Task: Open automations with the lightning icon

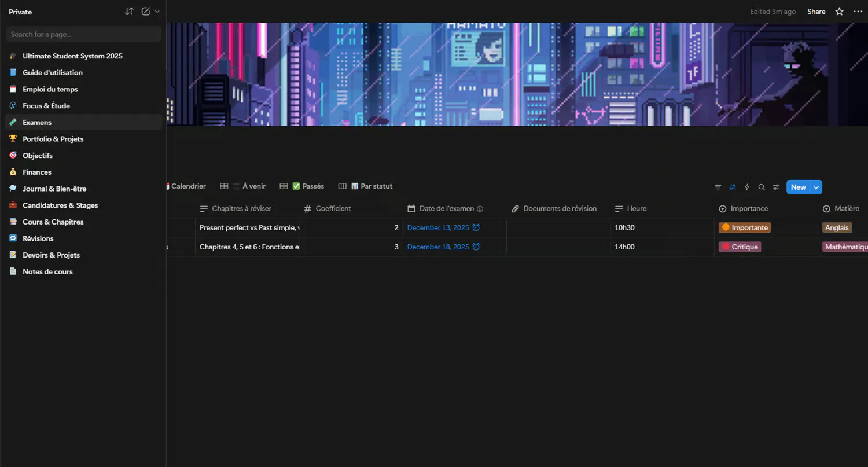Action: coord(747,187)
